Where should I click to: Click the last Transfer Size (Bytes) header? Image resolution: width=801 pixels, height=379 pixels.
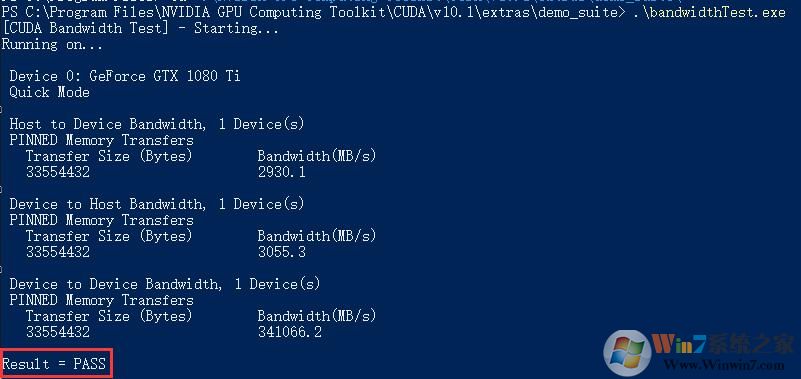click(109, 316)
